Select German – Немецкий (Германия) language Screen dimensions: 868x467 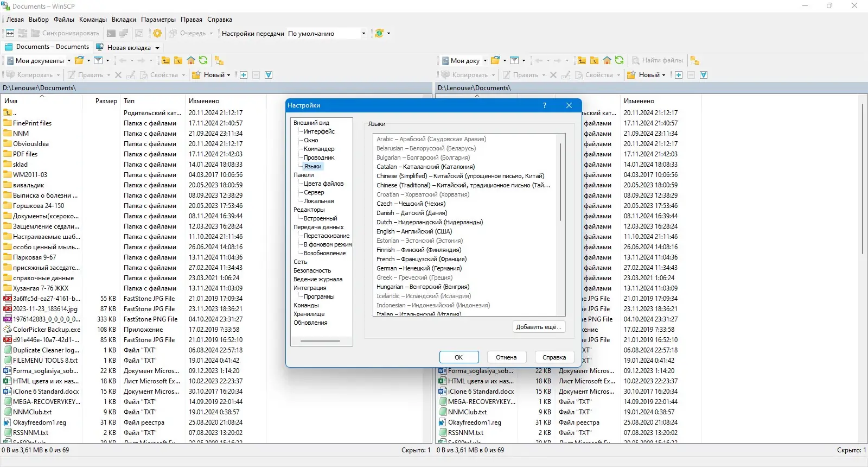click(419, 268)
